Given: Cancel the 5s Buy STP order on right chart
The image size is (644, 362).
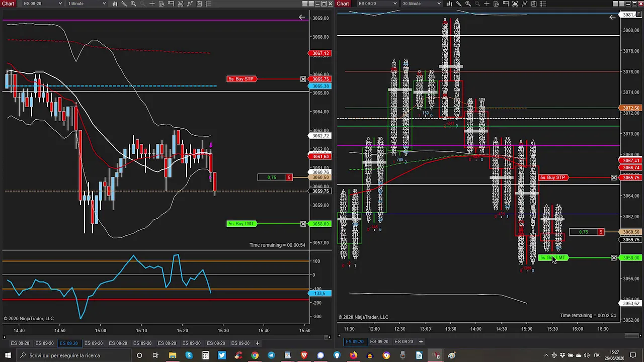Looking at the screenshot, I should [x=614, y=177].
